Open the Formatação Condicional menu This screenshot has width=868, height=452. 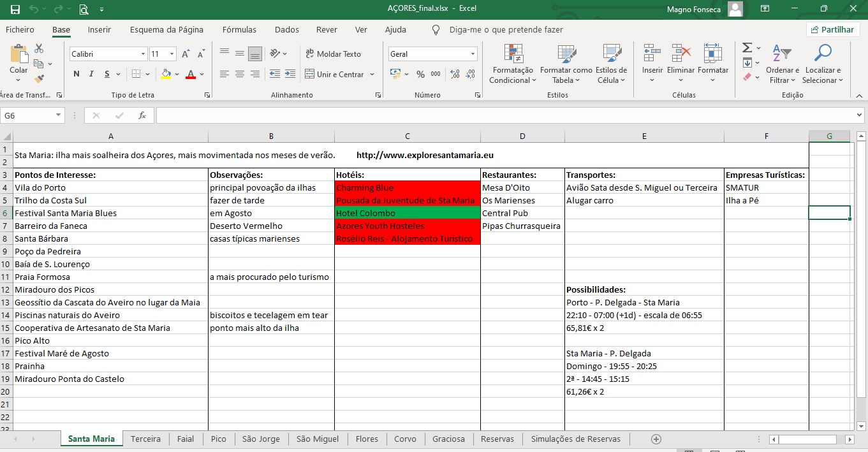pyautogui.click(x=513, y=64)
